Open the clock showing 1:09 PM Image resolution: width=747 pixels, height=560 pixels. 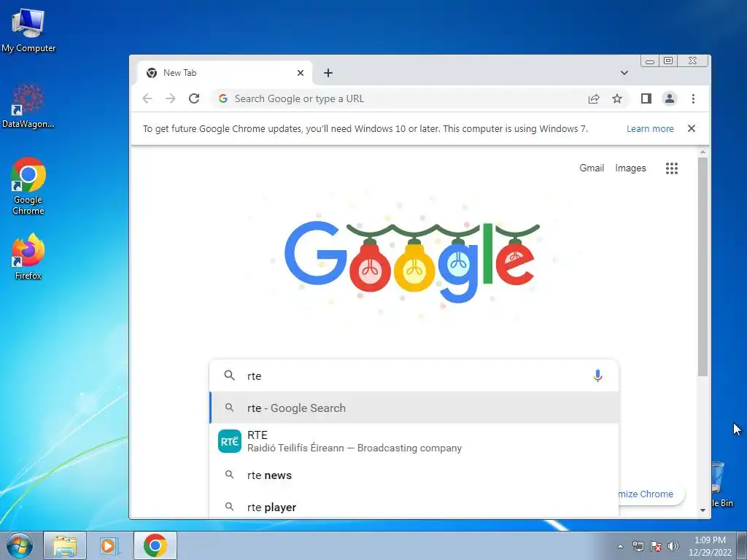(x=710, y=546)
